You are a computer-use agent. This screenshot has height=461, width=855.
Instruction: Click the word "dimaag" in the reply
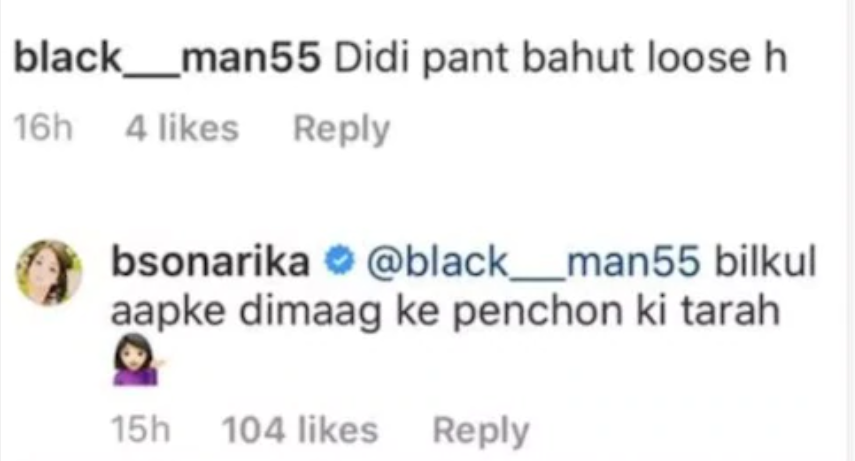coord(310,313)
